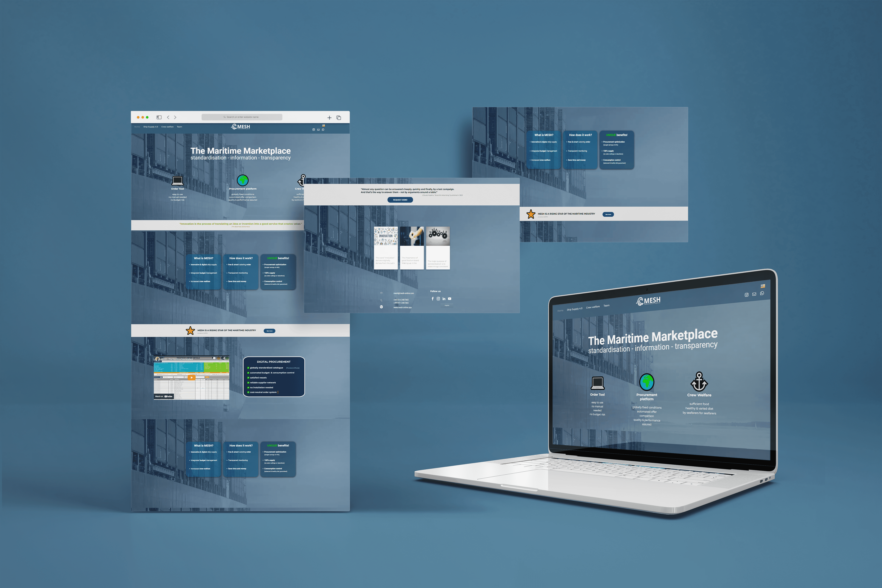Click the mesh@mesh-online.com email link
Image resolution: width=882 pixels, height=588 pixels.
[x=404, y=293]
